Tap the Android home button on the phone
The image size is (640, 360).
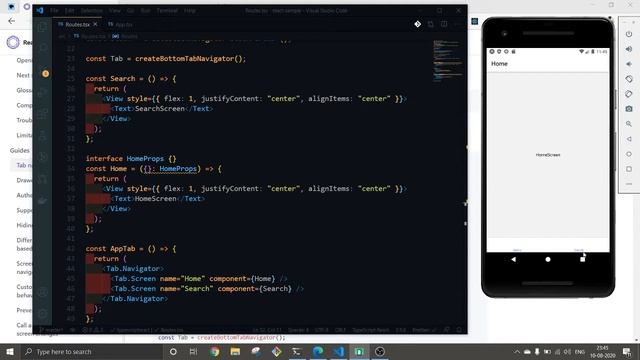pos(548,259)
